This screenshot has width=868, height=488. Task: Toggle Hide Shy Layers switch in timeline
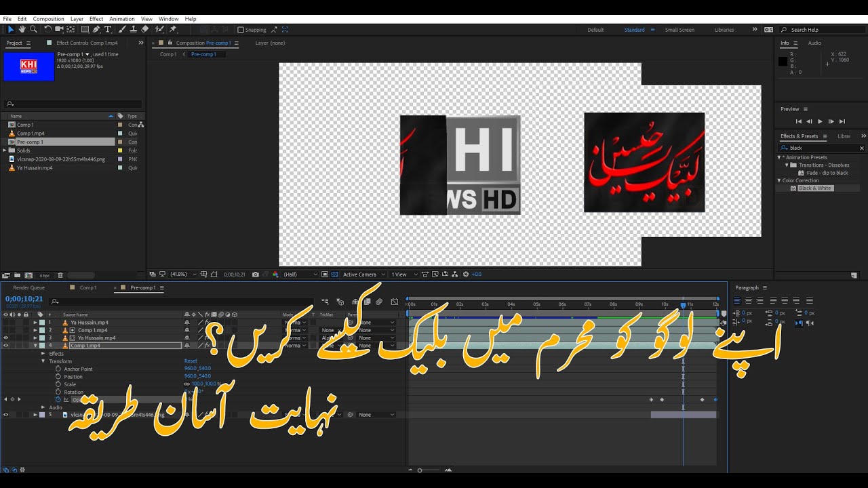pyautogui.click(x=355, y=302)
